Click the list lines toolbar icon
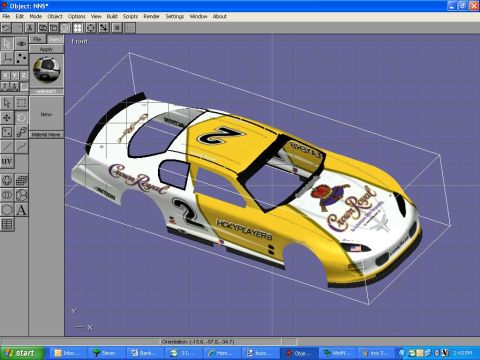Viewport: 480px width, 360px height. [x=117, y=28]
